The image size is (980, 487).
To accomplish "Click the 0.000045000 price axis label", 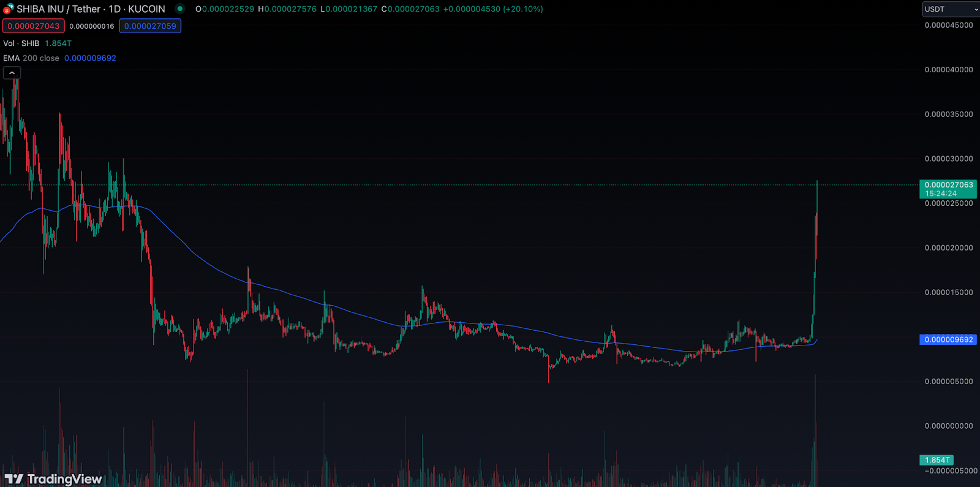I will click(x=949, y=25).
